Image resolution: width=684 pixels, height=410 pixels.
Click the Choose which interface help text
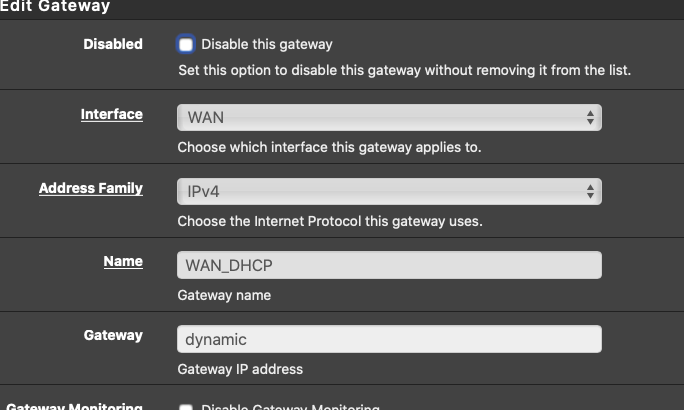pyautogui.click(x=329, y=147)
